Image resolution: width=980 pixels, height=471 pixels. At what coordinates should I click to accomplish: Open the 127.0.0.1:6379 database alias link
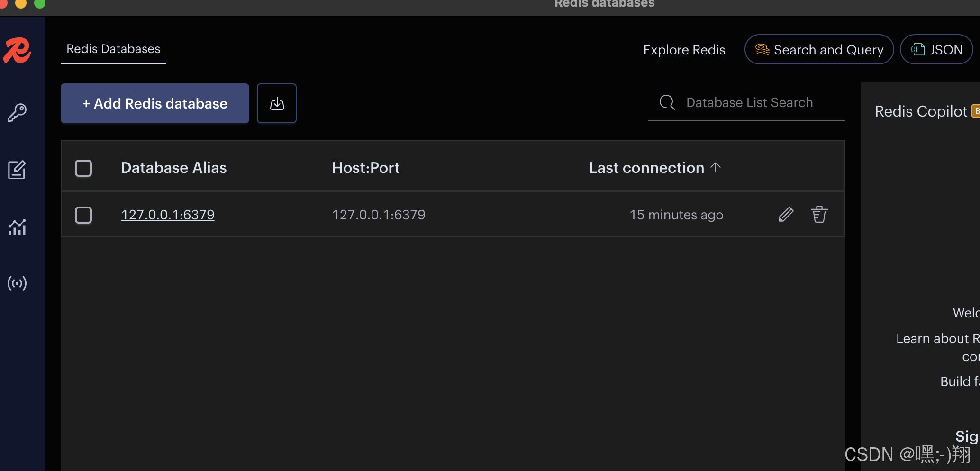click(x=168, y=215)
